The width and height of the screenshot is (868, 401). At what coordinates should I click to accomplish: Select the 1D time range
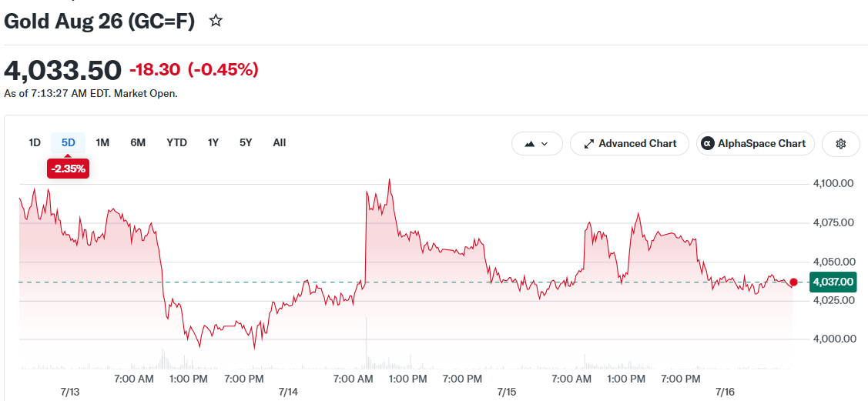[35, 142]
